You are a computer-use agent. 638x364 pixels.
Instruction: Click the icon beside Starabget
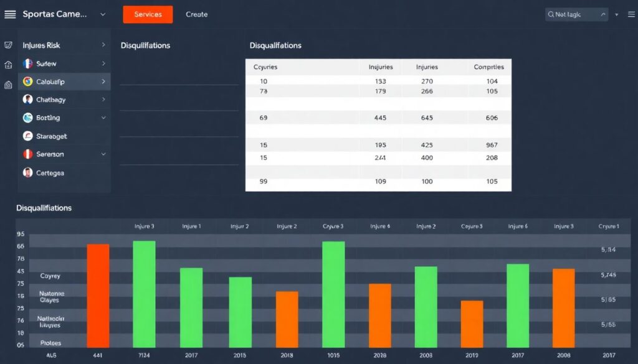click(x=27, y=136)
